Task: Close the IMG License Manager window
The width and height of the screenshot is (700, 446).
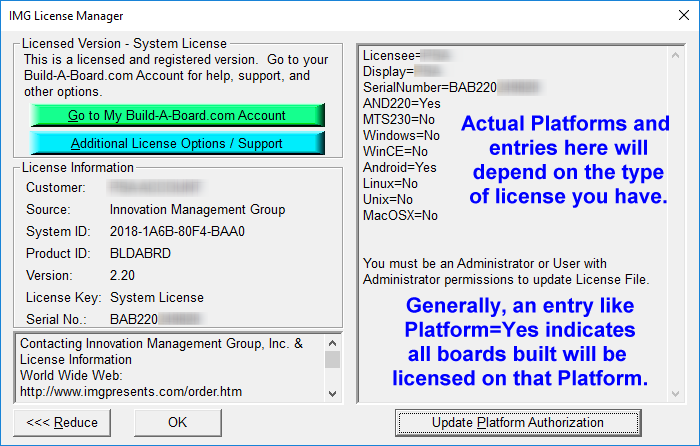Action: coord(677,15)
